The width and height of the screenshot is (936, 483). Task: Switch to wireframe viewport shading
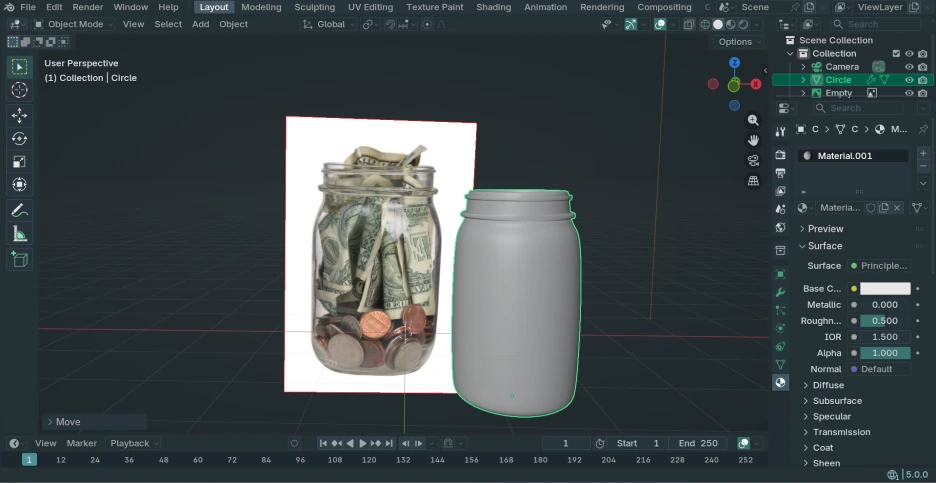[705, 24]
